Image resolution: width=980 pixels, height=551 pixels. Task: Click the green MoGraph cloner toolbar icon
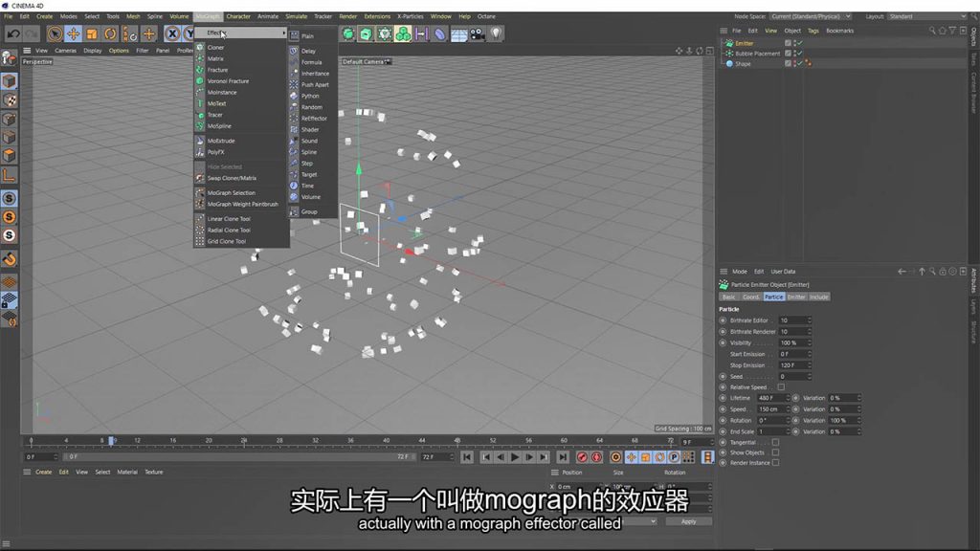(403, 33)
